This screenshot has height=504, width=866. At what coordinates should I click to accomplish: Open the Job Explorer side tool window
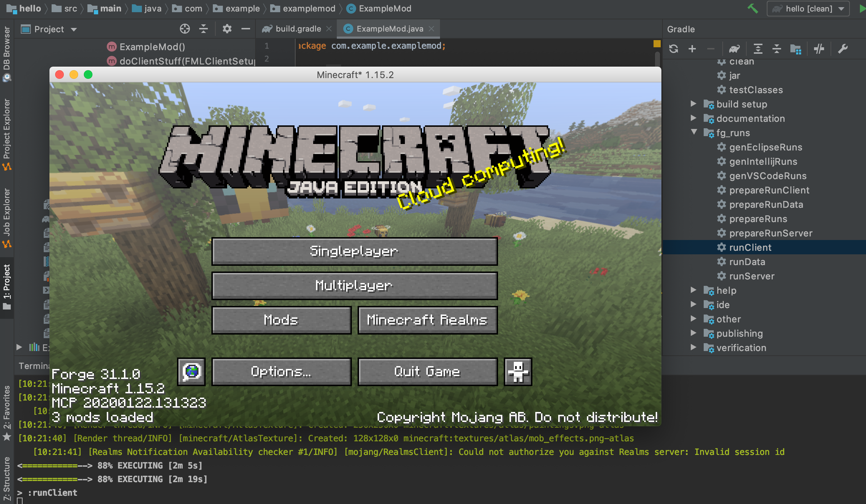click(7, 218)
